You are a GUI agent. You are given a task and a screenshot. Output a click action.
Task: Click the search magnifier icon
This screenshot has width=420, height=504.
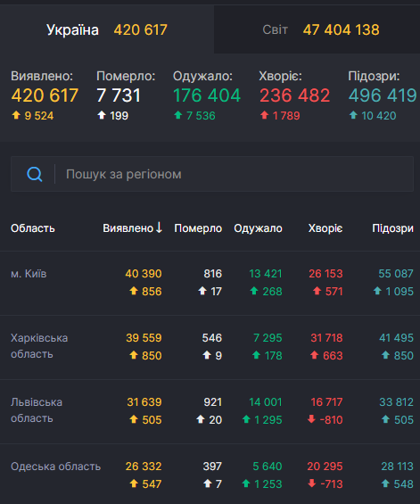point(35,174)
